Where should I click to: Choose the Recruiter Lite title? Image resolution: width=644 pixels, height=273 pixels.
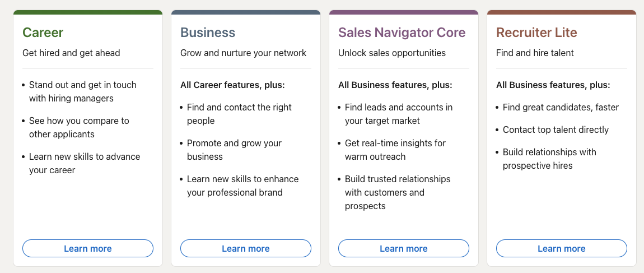[x=536, y=33]
